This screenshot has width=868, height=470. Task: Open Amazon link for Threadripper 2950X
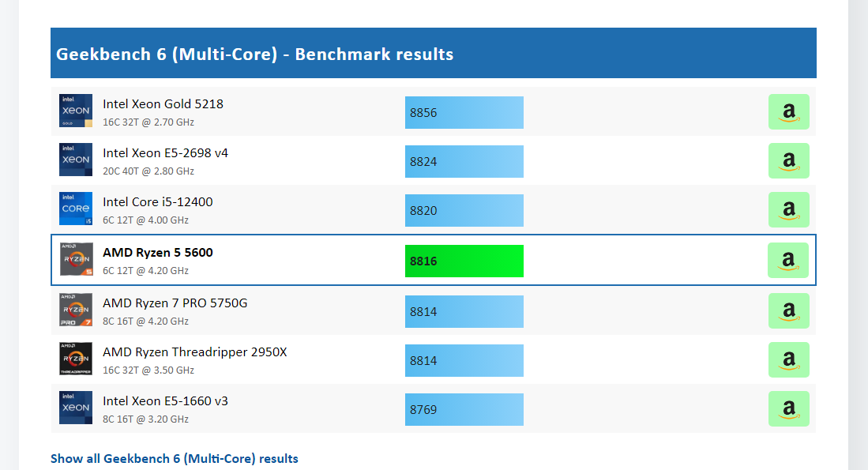click(788, 360)
